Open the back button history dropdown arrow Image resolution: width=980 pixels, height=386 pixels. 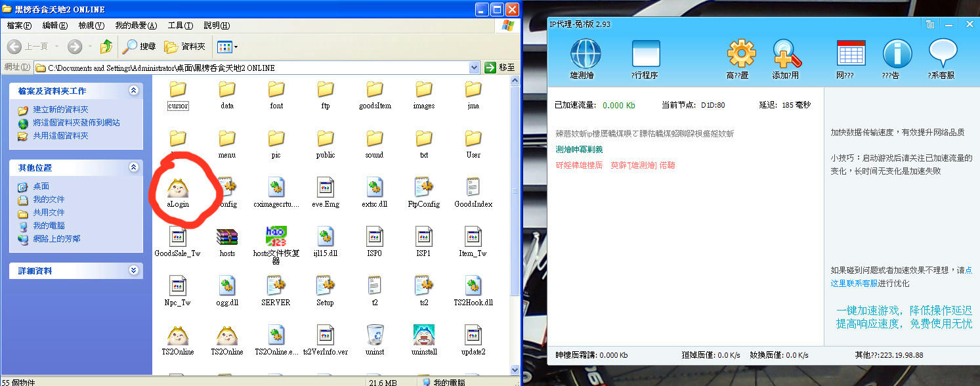pyautogui.click(x=58, y=47)
